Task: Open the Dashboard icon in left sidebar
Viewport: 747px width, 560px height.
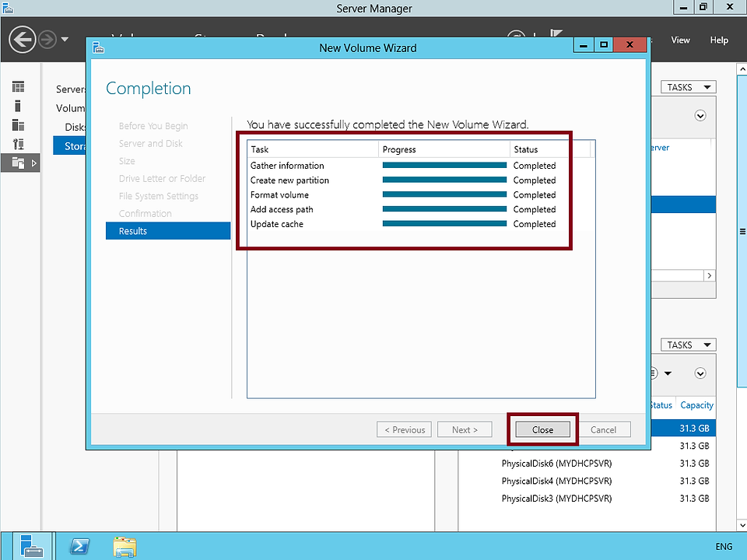Action: [18, 86]
